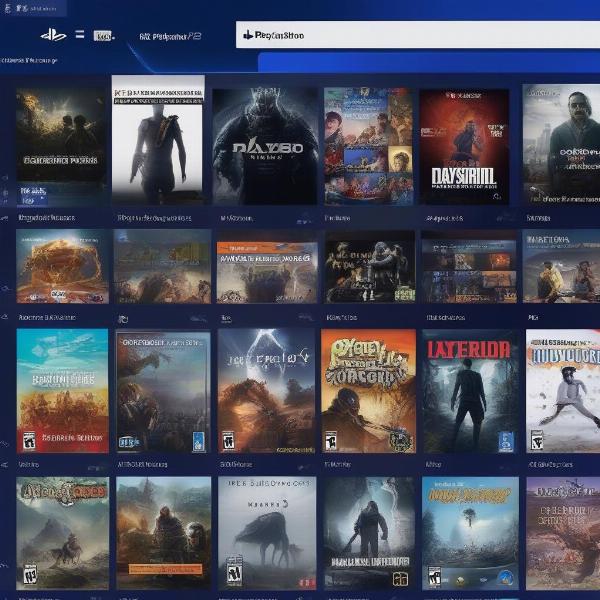This screenshot has height=600, width=600.
Task: Open the hooded figures cover with an orange bar
Action: coord(163,533)
